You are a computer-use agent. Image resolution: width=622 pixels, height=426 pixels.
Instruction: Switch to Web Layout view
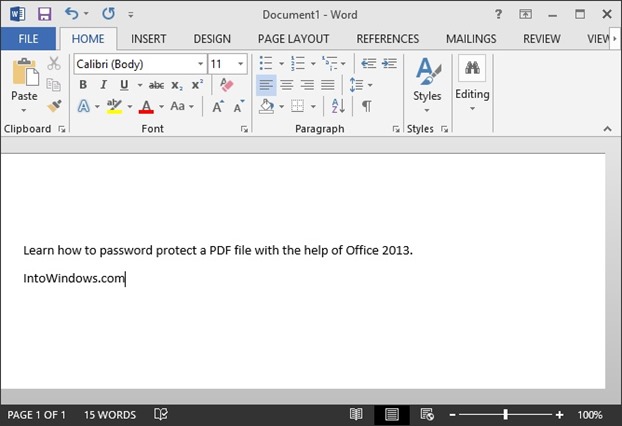pyautogui.click(x=427, y=415)
